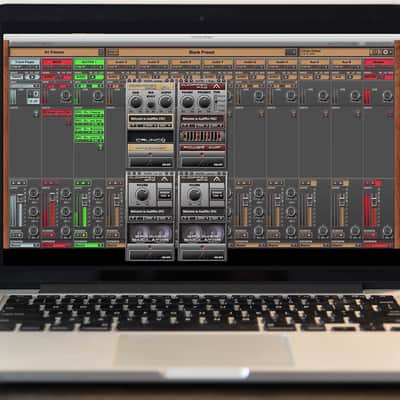Select the green name strip at the channel bottom
Screen dimensions: 400x400
pos(89,245)
